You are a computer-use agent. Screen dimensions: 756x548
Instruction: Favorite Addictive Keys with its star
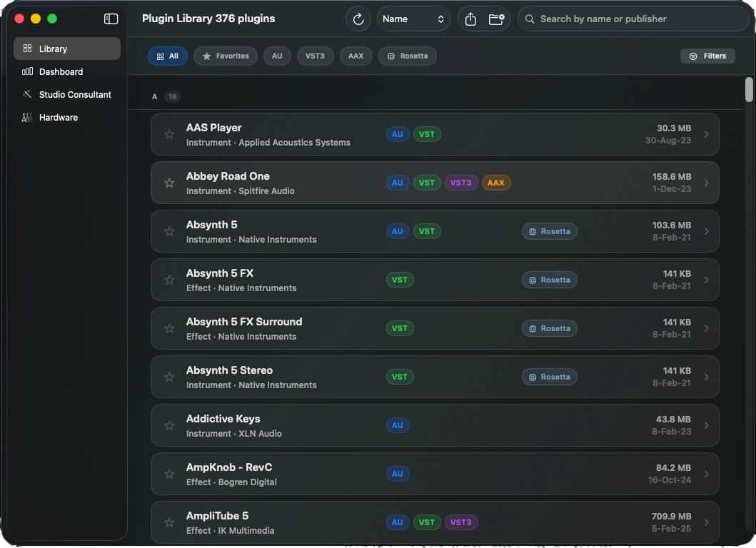(x=169, y=425)
